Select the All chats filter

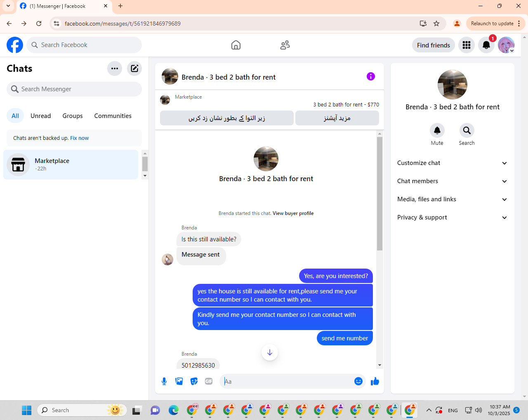(15, 116)
